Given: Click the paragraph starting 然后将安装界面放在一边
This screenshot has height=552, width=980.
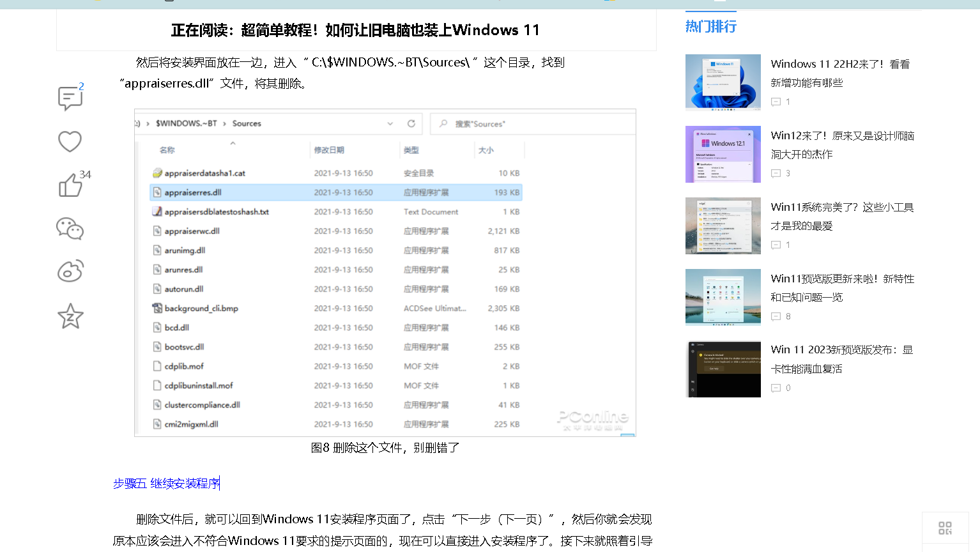Looking at the screenshot, I should click(x=342, y=73).
